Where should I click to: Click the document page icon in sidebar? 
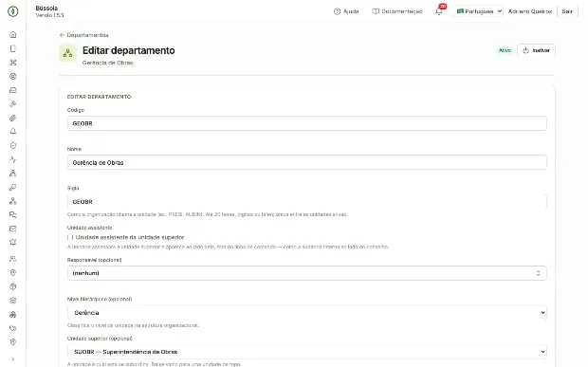[x=12, y=48]
